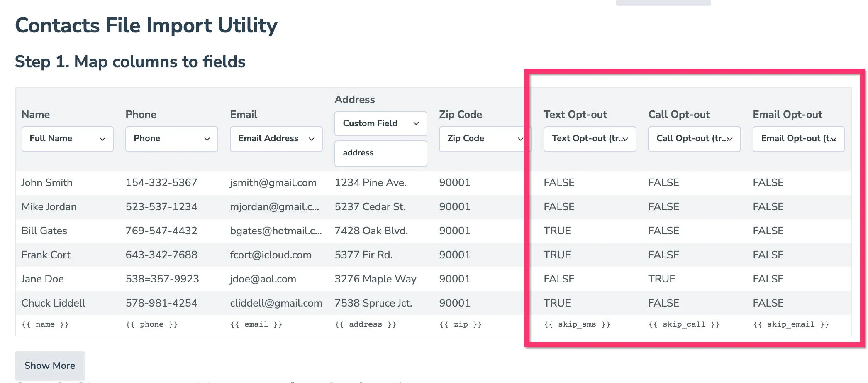Click Bill Gates' email address cell
This screenshot has height=383, width=868.
276,231
